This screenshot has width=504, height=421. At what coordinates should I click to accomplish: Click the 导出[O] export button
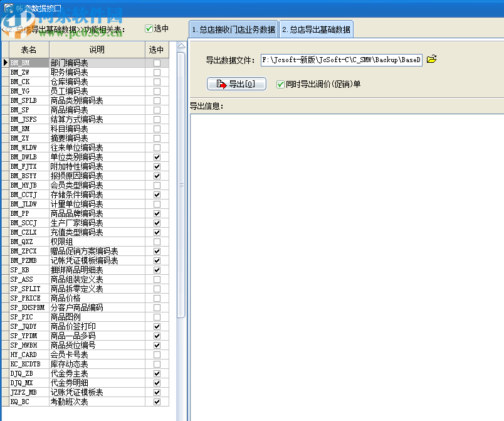coord(236,84)
